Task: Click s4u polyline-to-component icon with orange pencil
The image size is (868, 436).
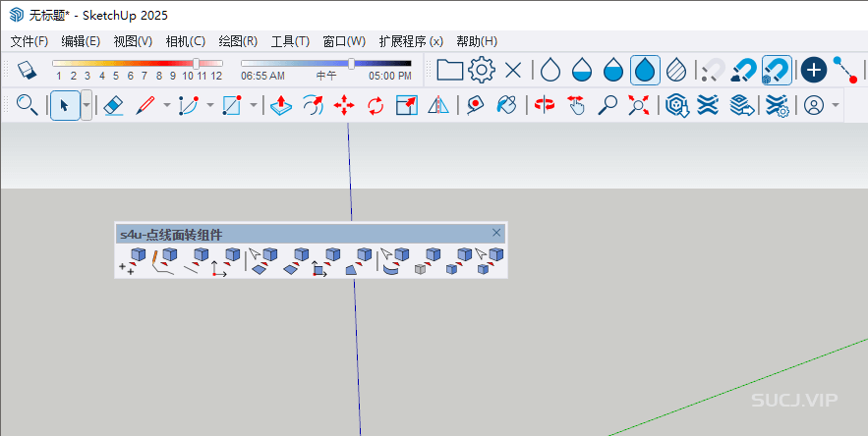Action: 164,261
